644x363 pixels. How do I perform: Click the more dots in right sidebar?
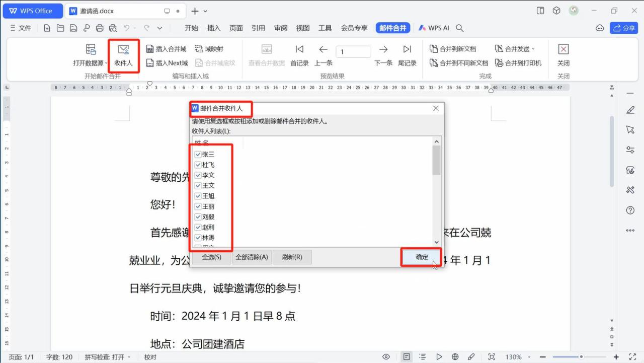point(630,230)
